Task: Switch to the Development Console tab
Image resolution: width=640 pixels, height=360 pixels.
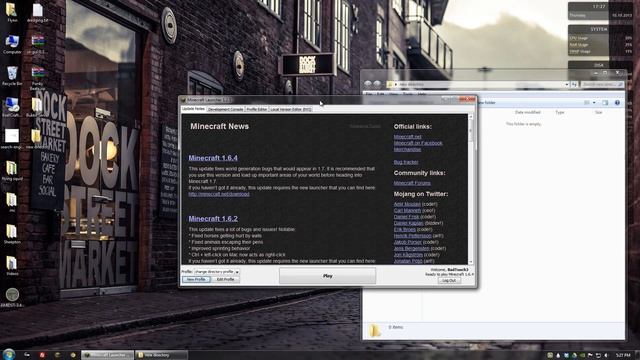Action: click(225, 109)
